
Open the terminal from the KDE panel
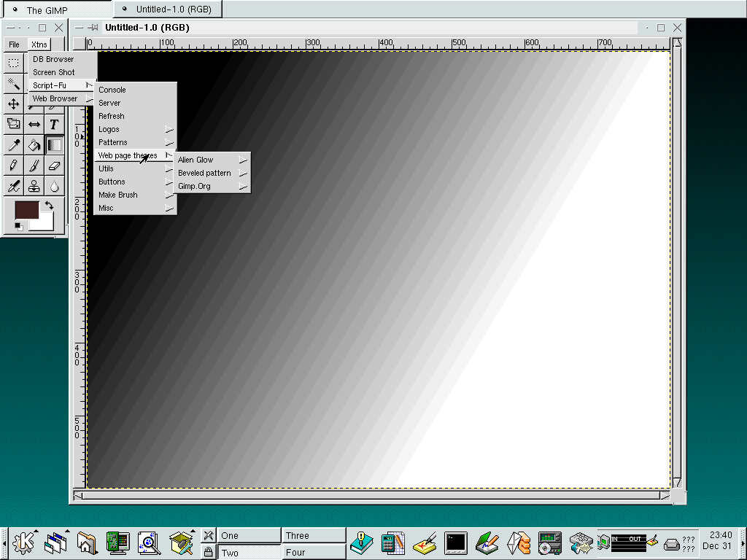coord(455,543)
